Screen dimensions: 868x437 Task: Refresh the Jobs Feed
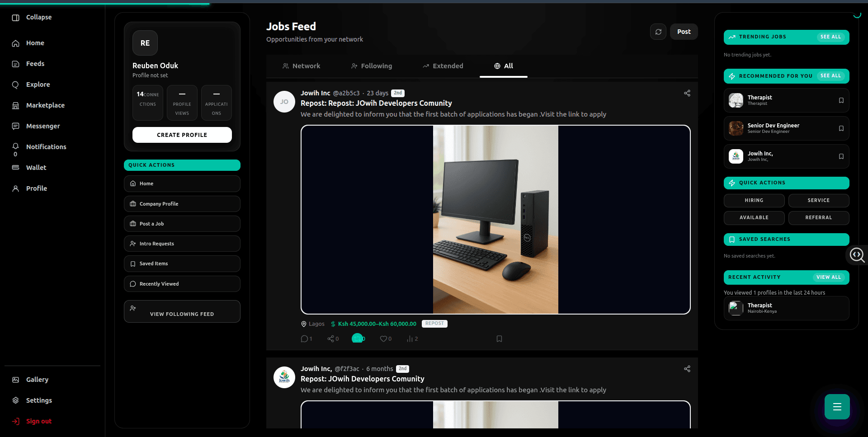658,32
